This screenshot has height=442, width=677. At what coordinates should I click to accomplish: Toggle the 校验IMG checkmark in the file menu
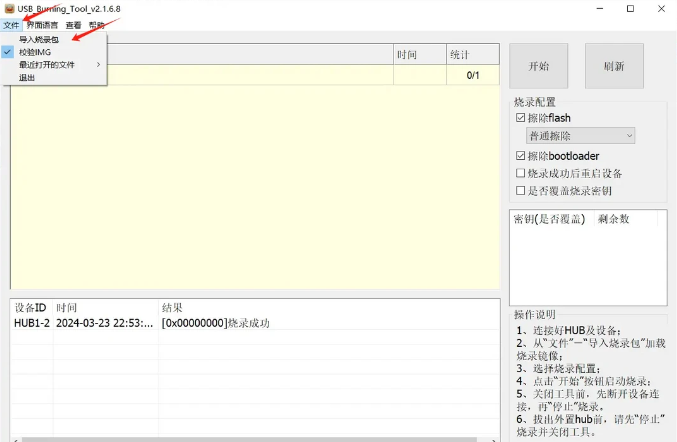point(35,52)
